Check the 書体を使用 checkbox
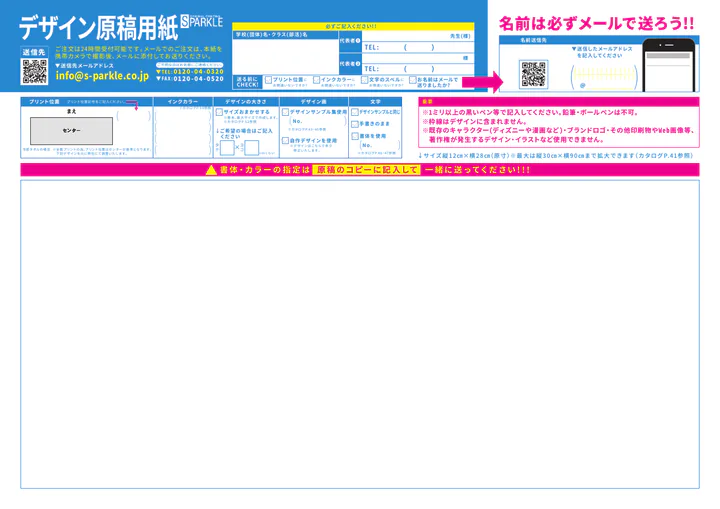 (x=355, y=136)
